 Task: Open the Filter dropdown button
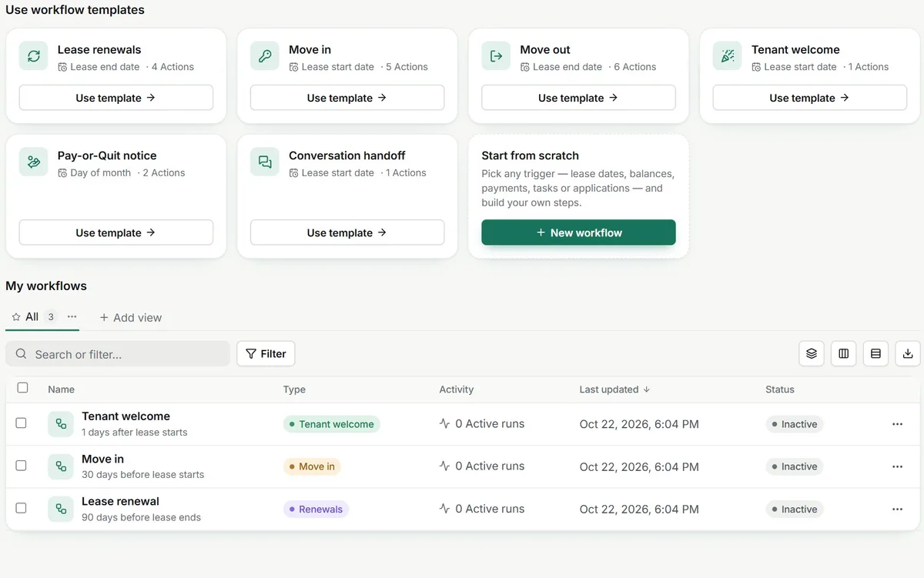pos(266,353)
